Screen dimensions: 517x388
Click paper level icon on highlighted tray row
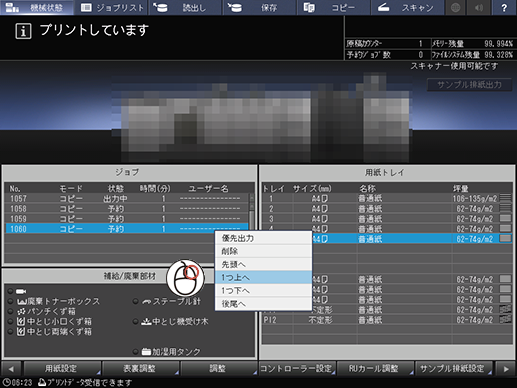point(505,238)
